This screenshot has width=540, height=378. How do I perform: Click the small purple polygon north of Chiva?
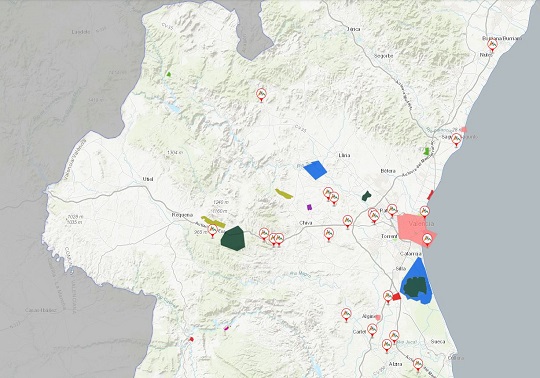pos(309,207)
